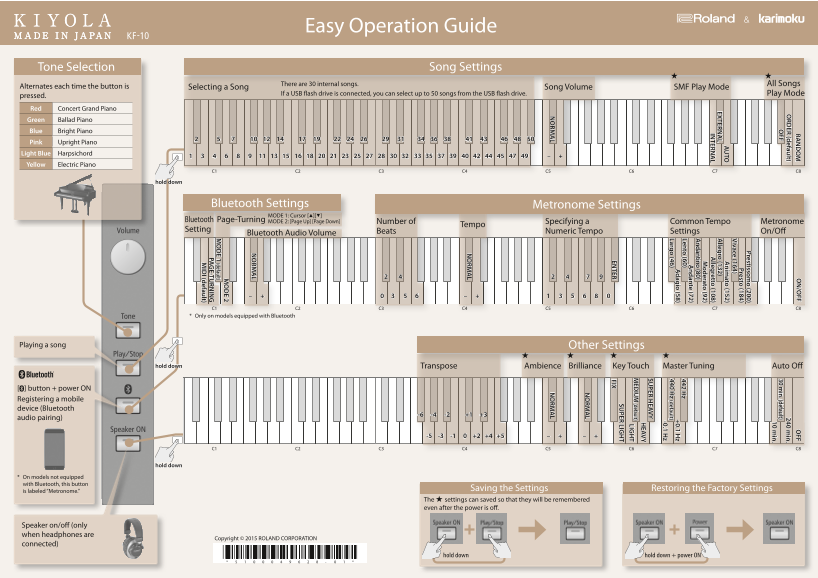Screen dimensions: 818x578
Task: Toggle the Speaker ON button on the control panel
Action: coord(128,443)
